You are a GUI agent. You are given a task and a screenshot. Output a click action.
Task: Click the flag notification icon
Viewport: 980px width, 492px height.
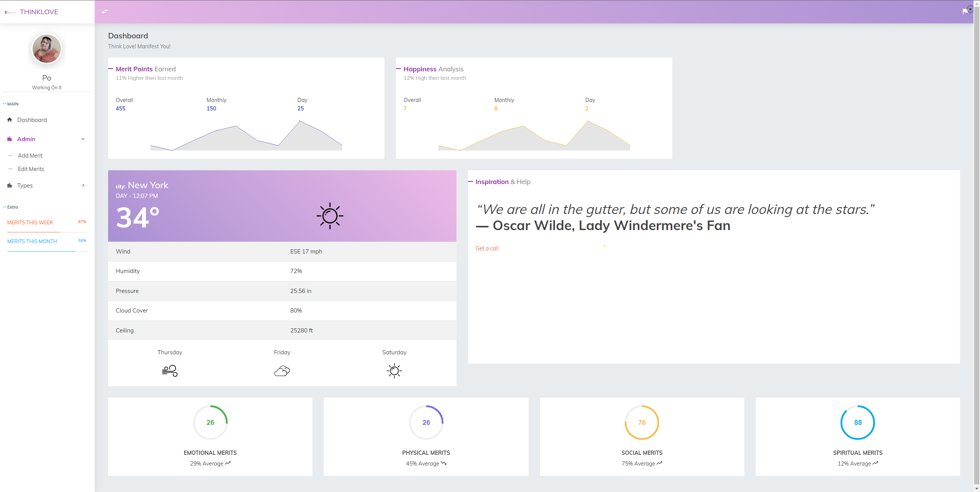965,12
